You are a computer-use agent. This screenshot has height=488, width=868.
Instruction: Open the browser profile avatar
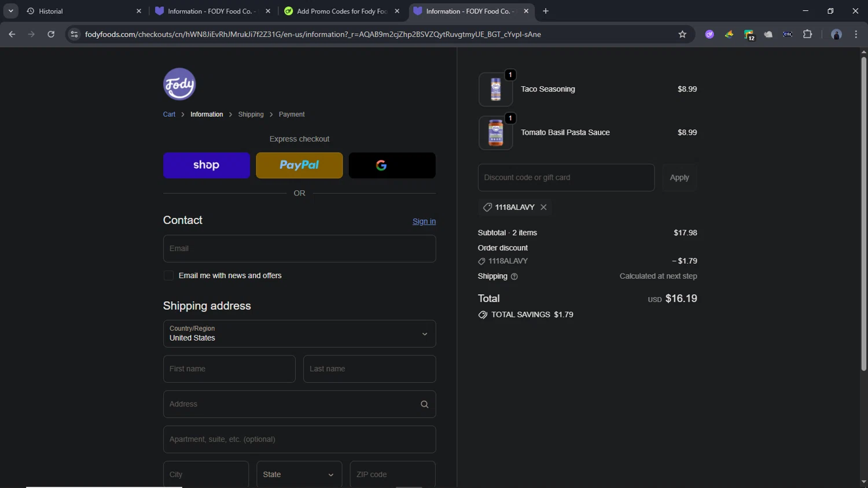[x=836, y=34]
